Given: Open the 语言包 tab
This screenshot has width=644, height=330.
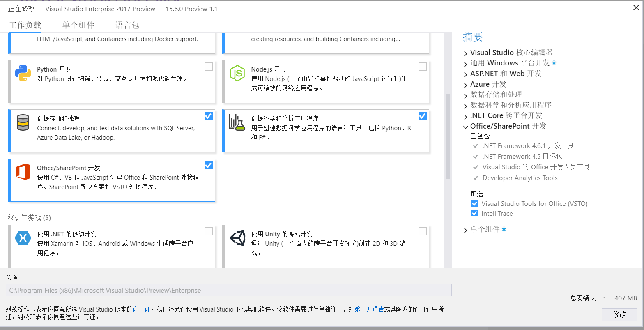Looking at the screenshot, I should click(127, 25).
